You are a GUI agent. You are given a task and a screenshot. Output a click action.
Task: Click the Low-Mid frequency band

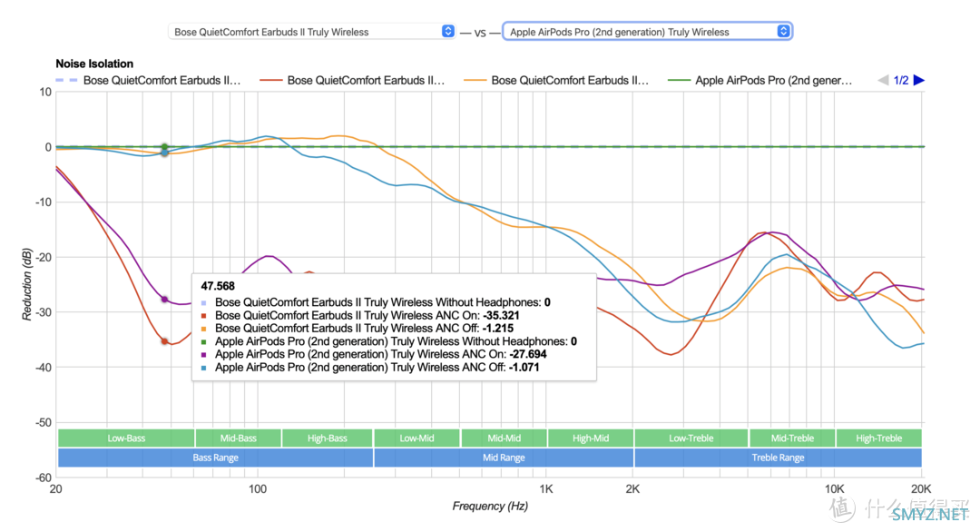tap(416, 438)
